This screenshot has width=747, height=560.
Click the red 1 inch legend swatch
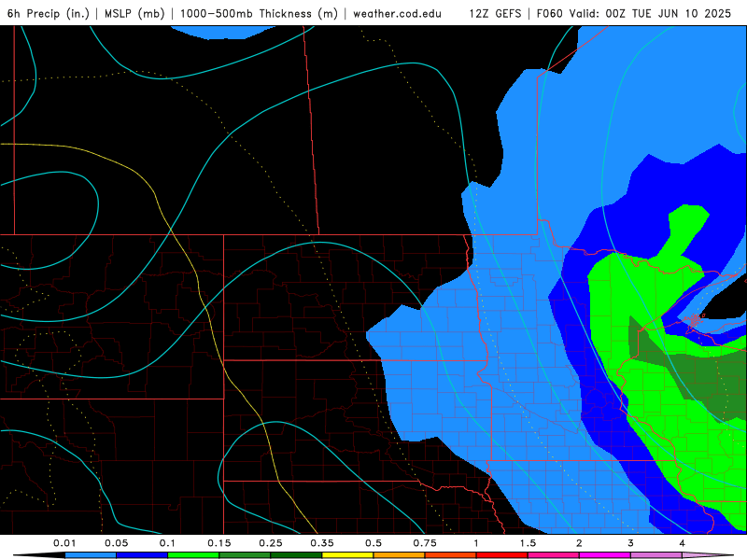click(x=502, y=555)
